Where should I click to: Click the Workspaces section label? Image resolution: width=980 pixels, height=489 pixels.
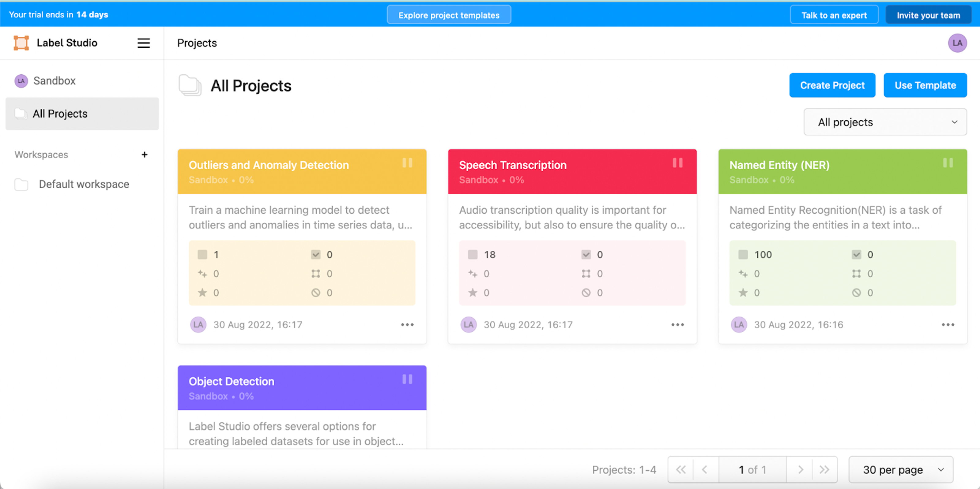pos(41,155)
